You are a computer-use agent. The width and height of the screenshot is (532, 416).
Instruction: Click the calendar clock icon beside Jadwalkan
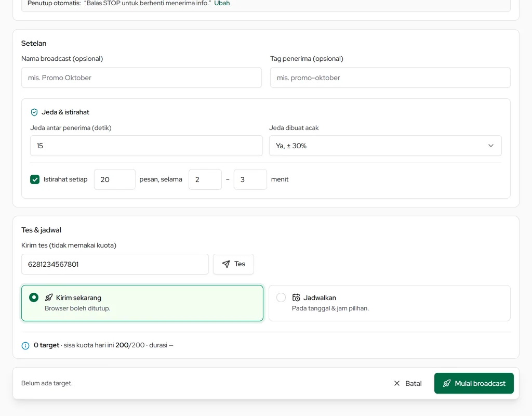click(x=296, y=297)
